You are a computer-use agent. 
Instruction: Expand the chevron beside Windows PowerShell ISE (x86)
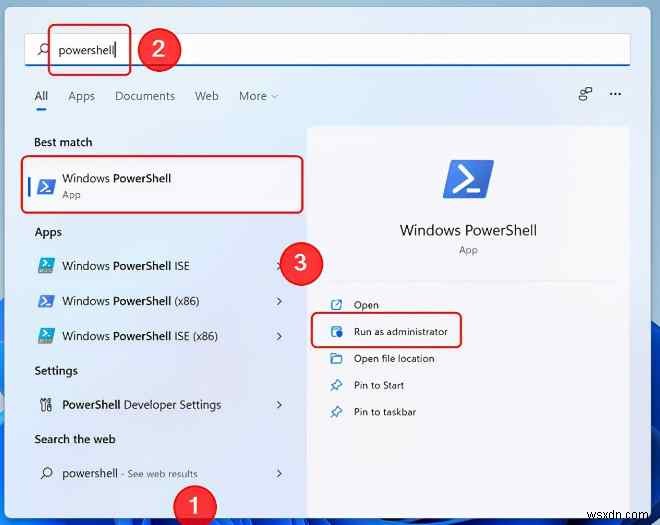(x=279, y=336)
